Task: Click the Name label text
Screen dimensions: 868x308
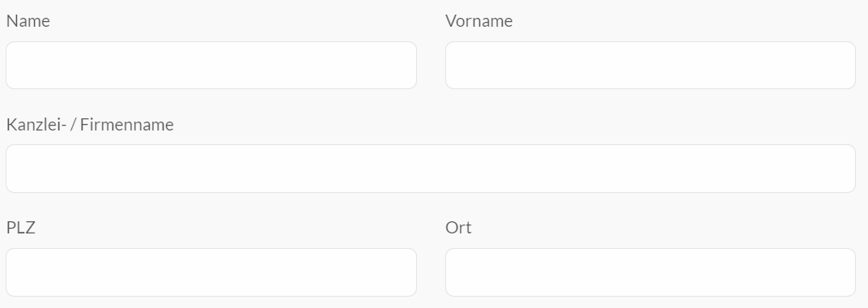Action: point(28,21)
